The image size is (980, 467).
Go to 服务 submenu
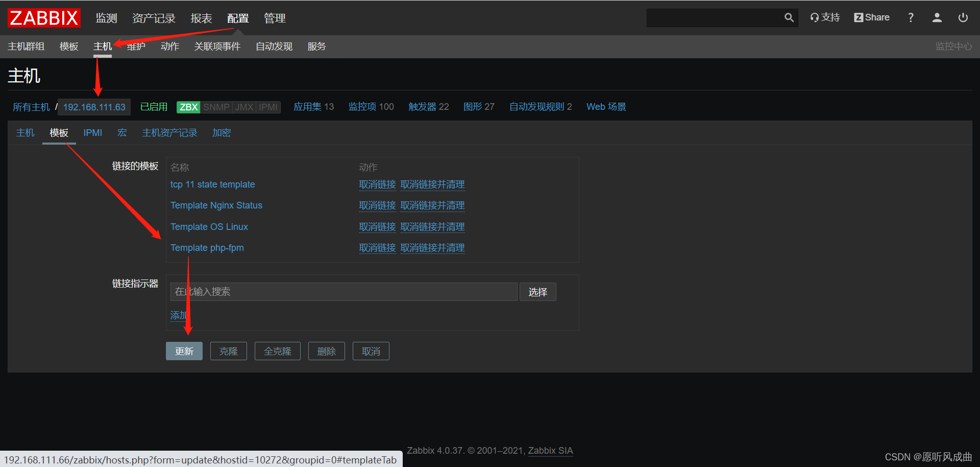[316, 46]
